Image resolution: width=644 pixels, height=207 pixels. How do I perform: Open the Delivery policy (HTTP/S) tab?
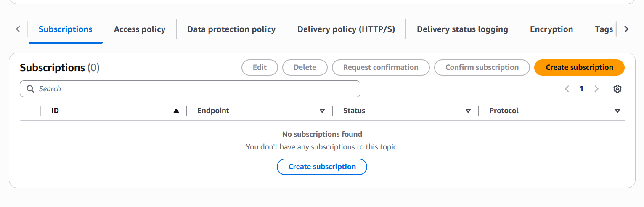346,29
